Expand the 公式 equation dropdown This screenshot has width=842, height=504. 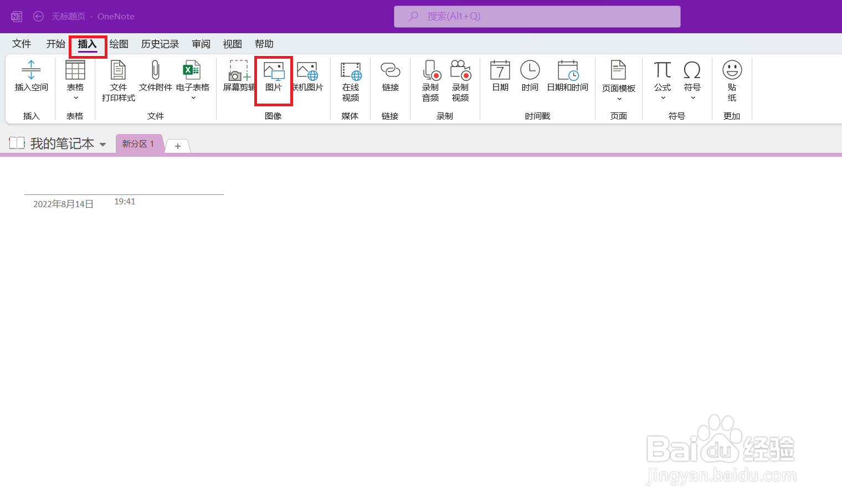[x=662, y=97]
